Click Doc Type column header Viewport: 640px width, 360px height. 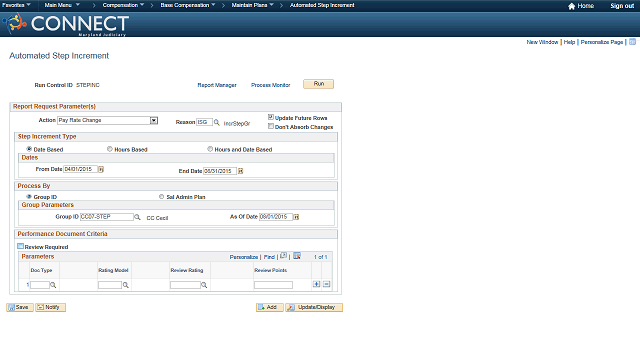pos(41,270)
